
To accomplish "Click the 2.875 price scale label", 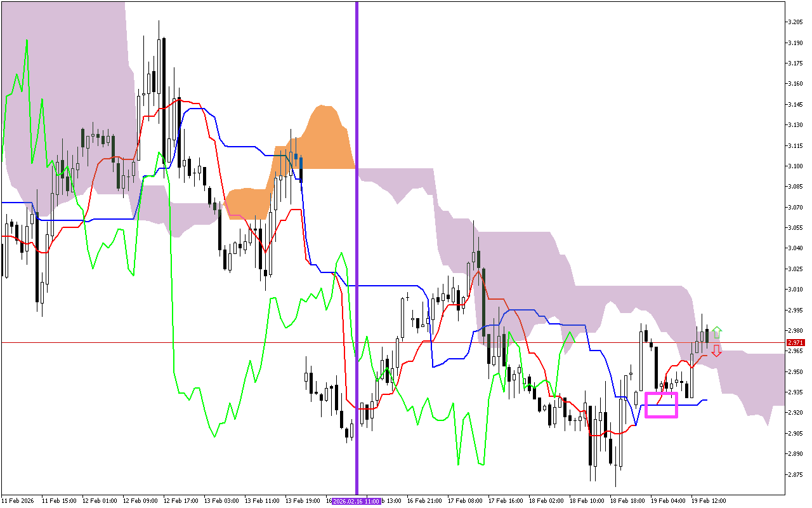I will click(794, 474).
